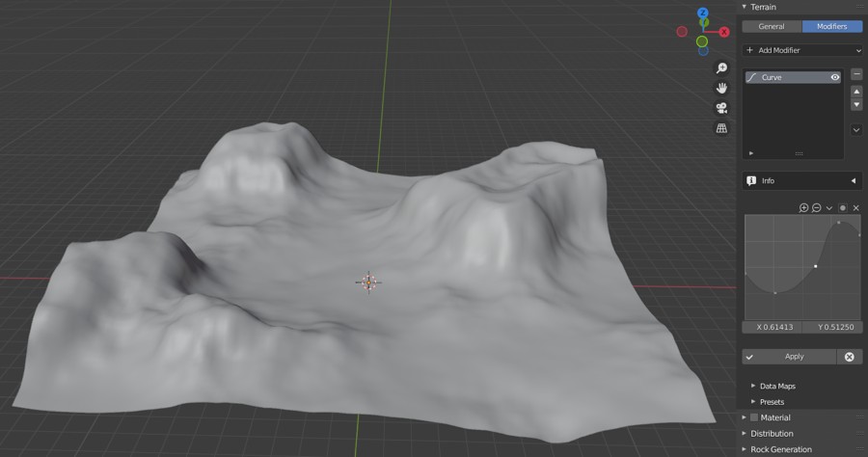Click the Distribution panel drag grip
This screenshot has height=457, width=868.
pos(859,434)
